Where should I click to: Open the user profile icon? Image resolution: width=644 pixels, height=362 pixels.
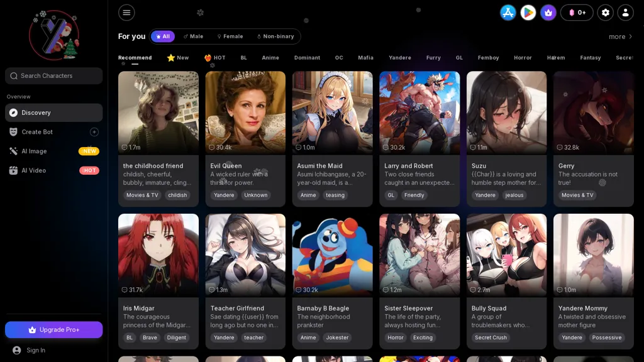626,13
